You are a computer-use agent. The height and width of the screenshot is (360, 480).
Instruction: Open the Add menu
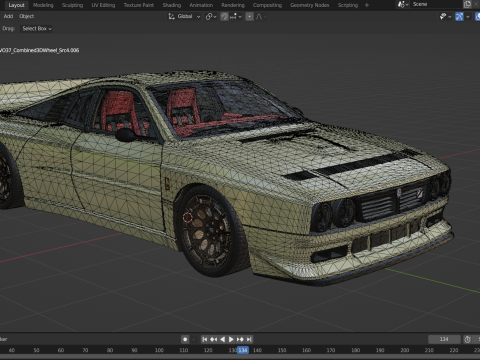[x=8, y=16]
